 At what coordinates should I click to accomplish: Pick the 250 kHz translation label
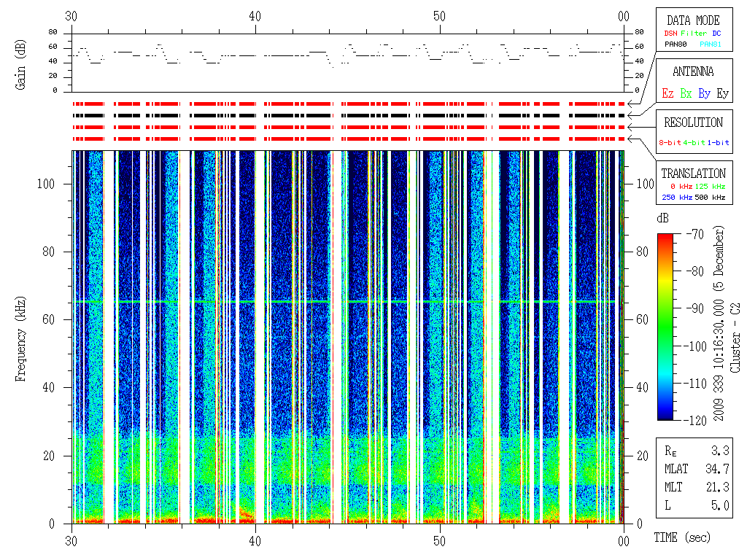point(676,198)
